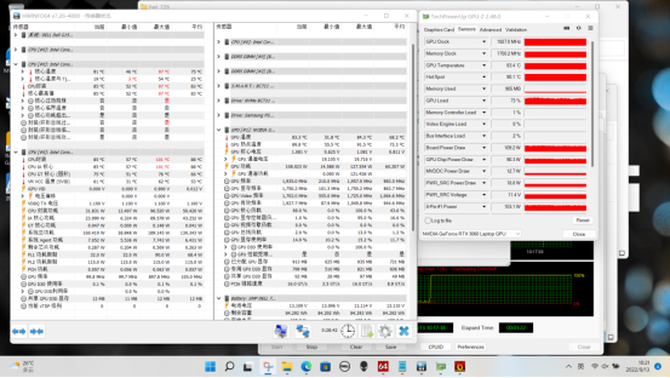The image size is (670, 378).
Task: Click Memory Used value 905 MB
Action: [507, 89]
